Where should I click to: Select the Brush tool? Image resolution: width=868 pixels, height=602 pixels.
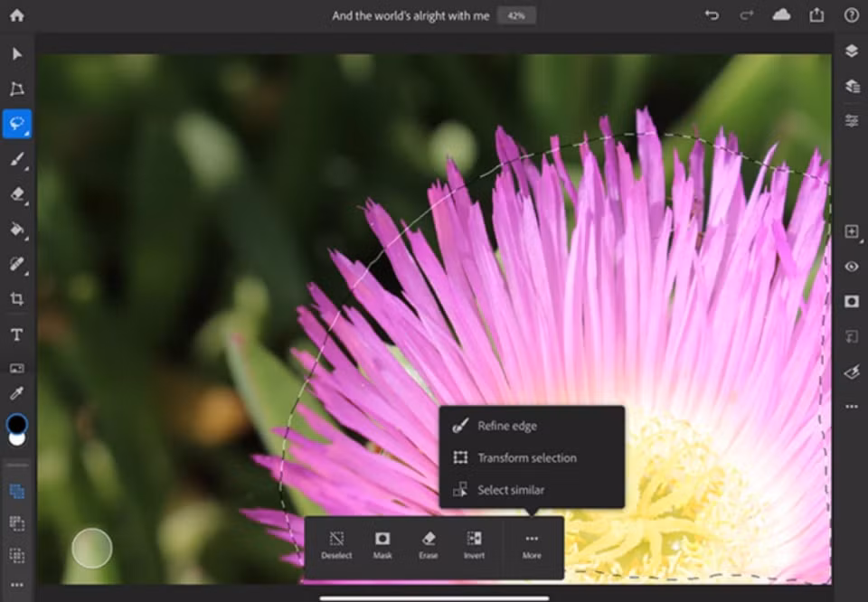tap(17, 159)
